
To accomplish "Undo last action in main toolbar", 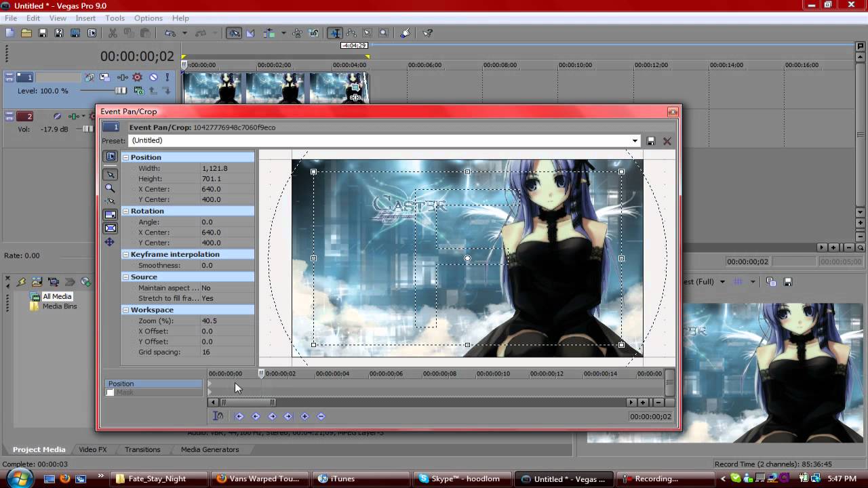I will coord(170,33).
